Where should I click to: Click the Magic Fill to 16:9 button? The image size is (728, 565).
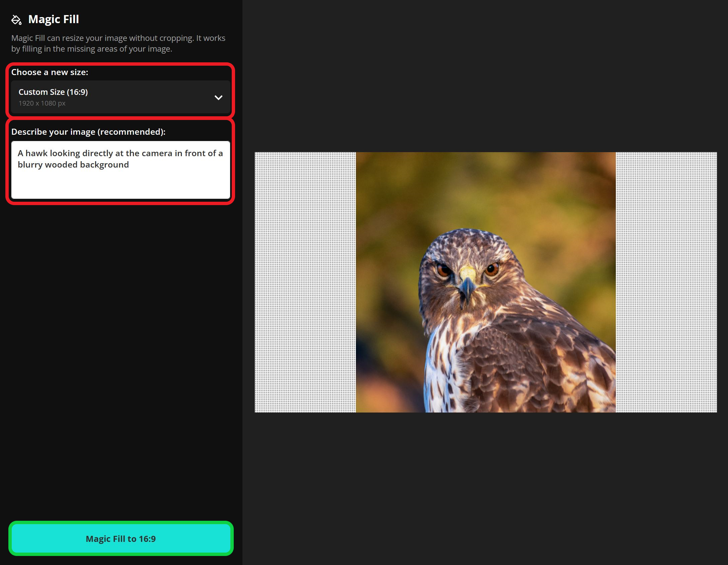(x=121, y=539)
